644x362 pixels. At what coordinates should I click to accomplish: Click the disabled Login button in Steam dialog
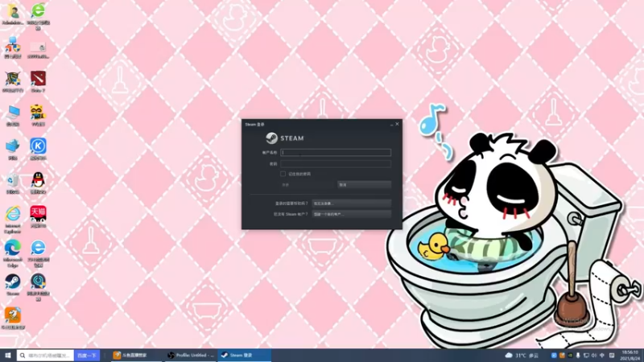(x=308, y=185)
